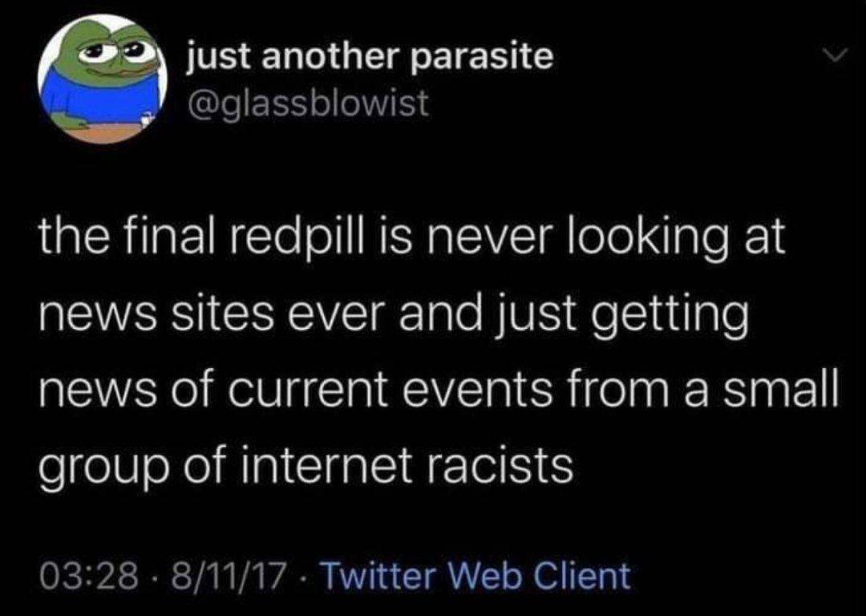Click the phrase 'news sites ever'

[x=210, y=314]
